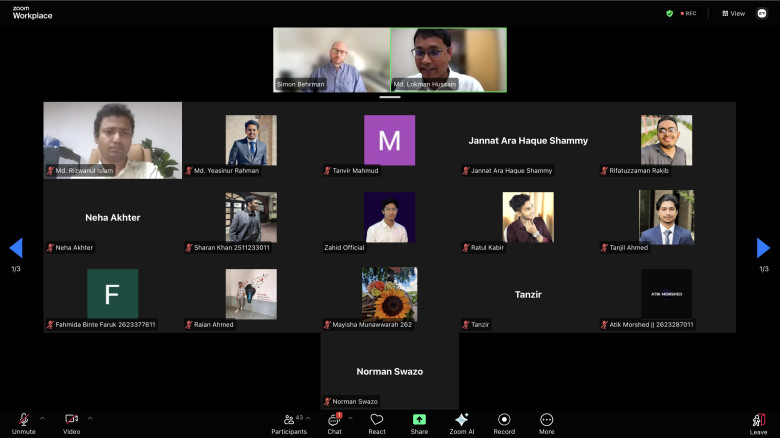Screen dimensions: 780x438
Task: Leave the meeting
Action: click(758, 424)
